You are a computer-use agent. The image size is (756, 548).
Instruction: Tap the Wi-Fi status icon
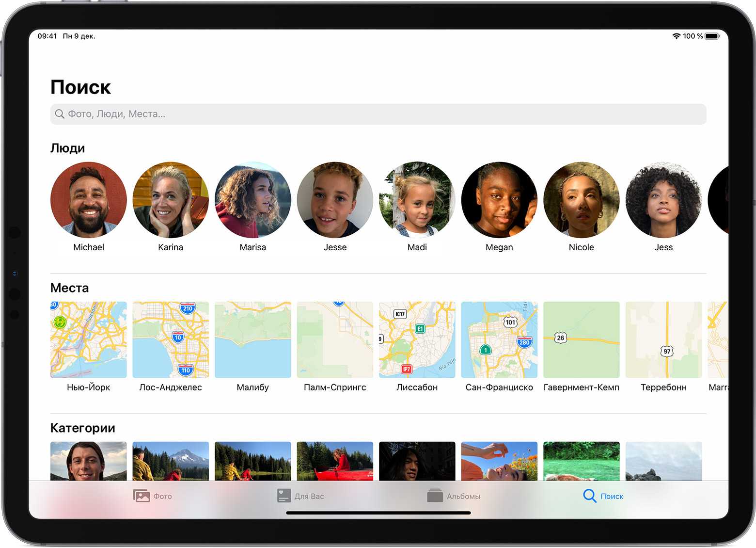[676, 36]
